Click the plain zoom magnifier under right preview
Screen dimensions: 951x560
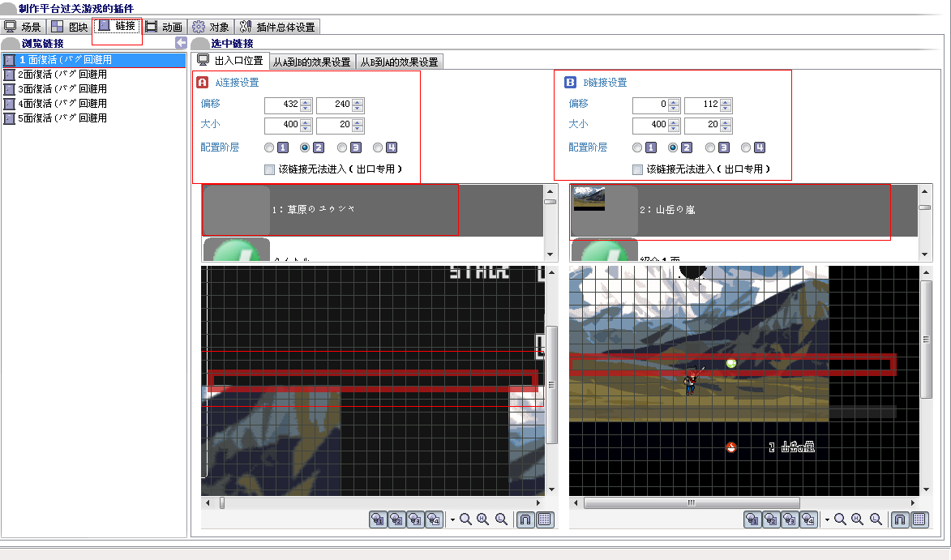(x=840, y=519)
